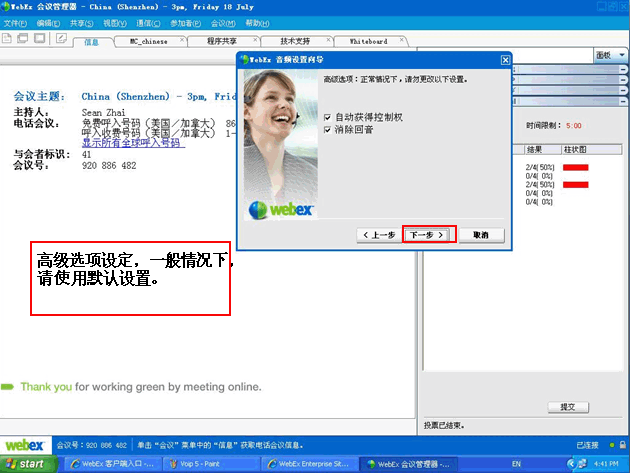Open the 视图(V) menu
630x473 pixels.
[115, 23]
